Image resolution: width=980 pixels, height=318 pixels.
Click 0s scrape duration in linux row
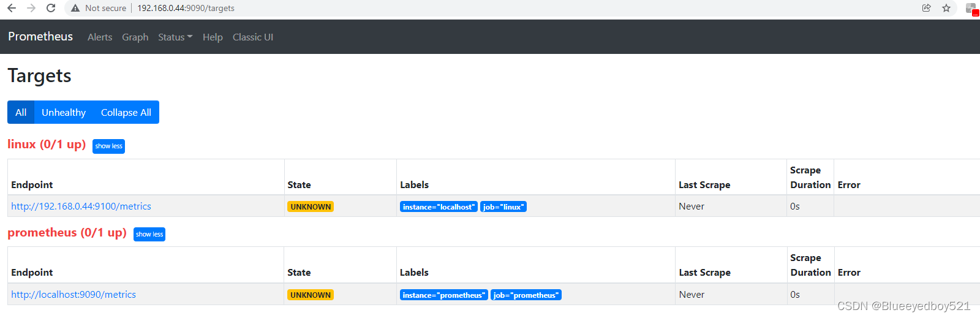[795, 206]
